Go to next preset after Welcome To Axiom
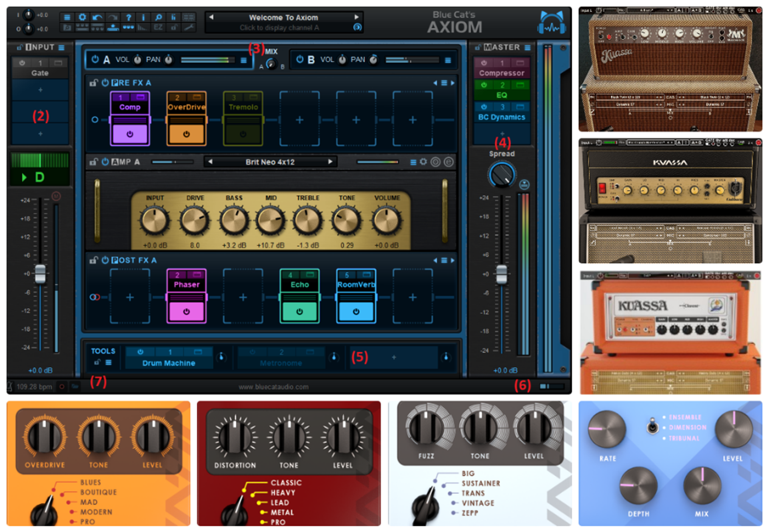Viewport: 769px width, 532px height. click(x=356, y=17)
